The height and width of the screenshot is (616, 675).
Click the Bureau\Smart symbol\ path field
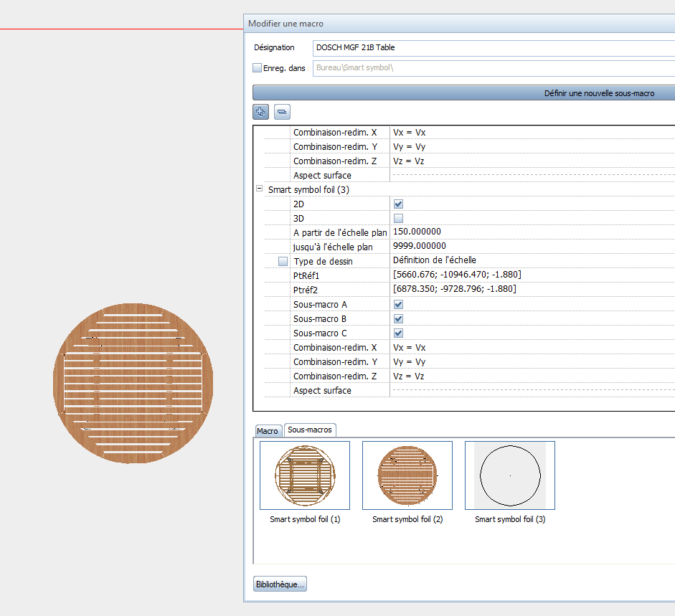point(494,68)
